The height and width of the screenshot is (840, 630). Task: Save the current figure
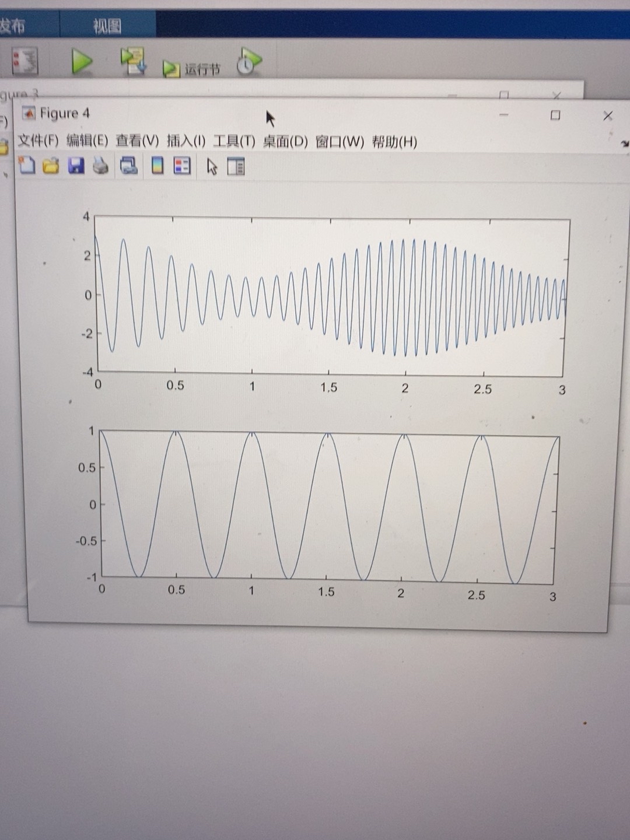click(x=76, y=166)
